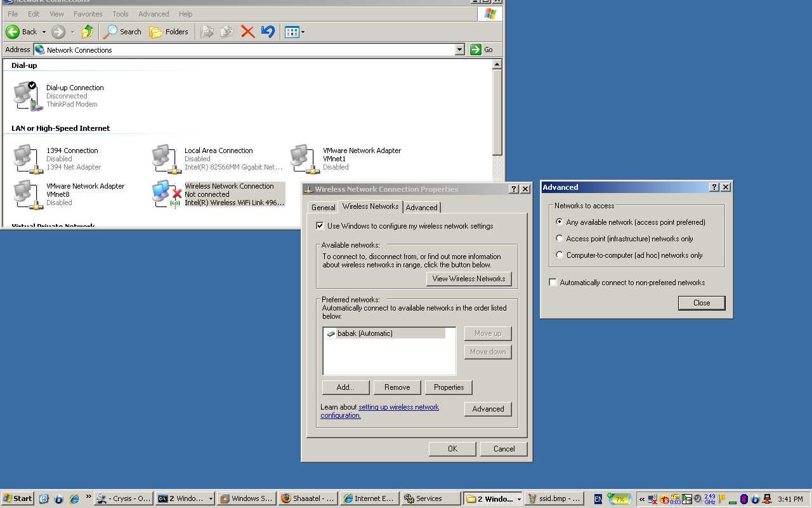Click OK in the Properties dialog
The image size is (812, 508).
coord(452,449)
